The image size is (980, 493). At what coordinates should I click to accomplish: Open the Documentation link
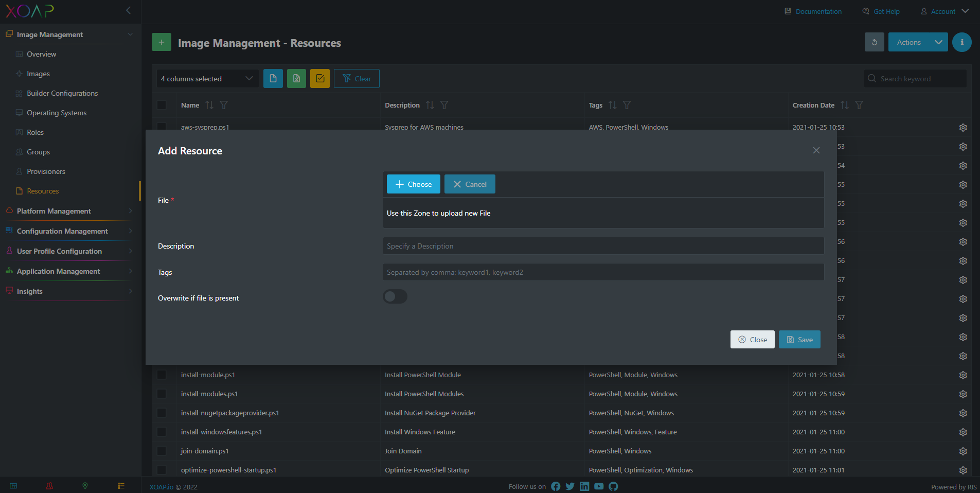(813, 11)
